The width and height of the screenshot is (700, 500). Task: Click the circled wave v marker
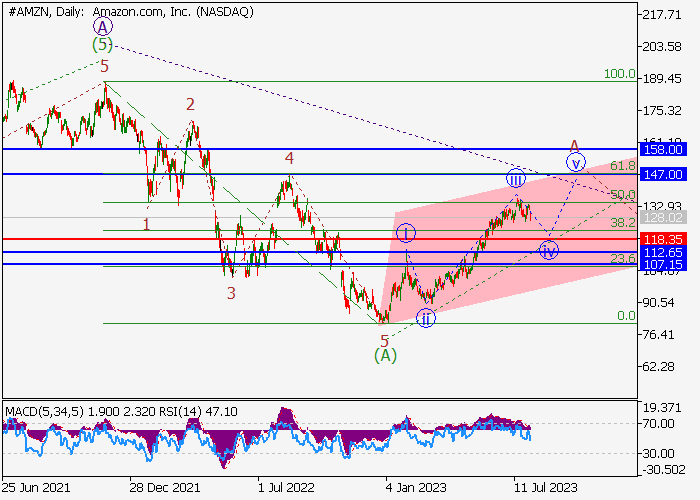576,162
